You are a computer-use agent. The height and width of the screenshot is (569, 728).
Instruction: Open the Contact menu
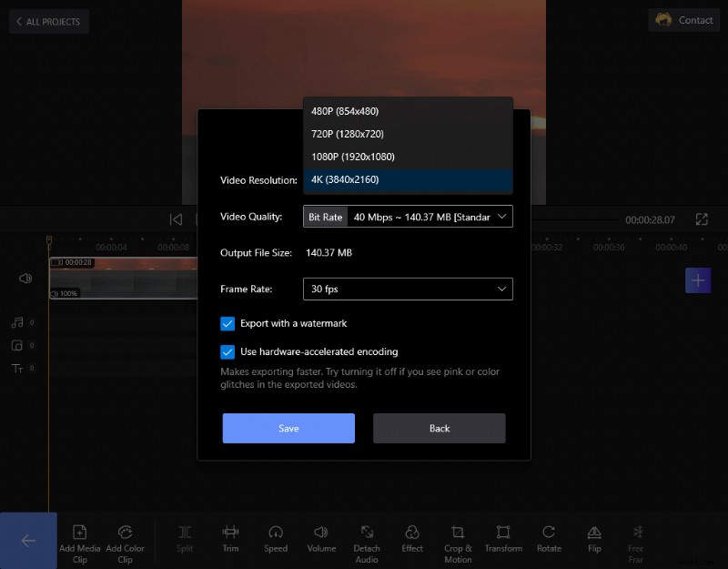[683, 19]
